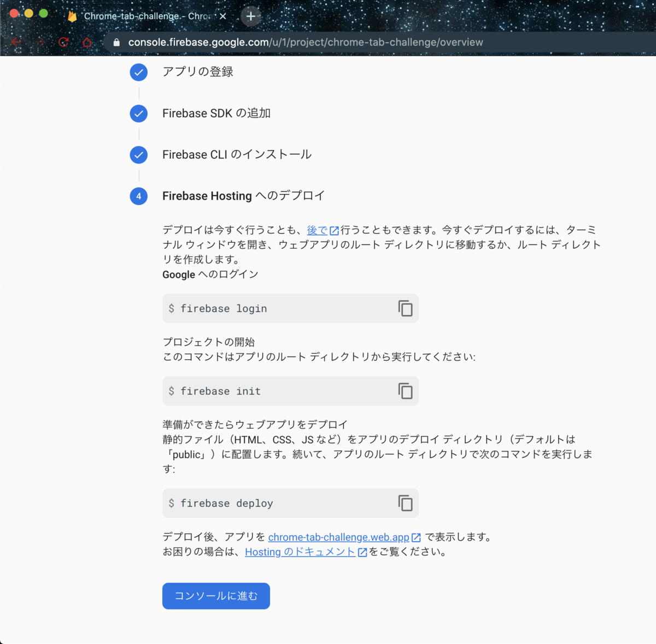Click the yellow minimize window button
The width and height of the screenshot is (656, 644).
[29, 13]
